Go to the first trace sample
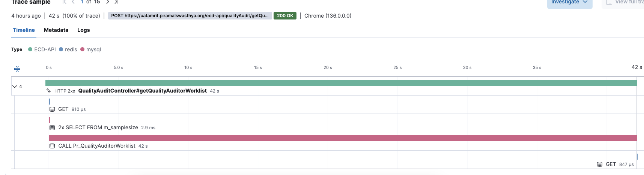Image resolution: width=644 pixels, height=175 pixels. tap(64, 2)
